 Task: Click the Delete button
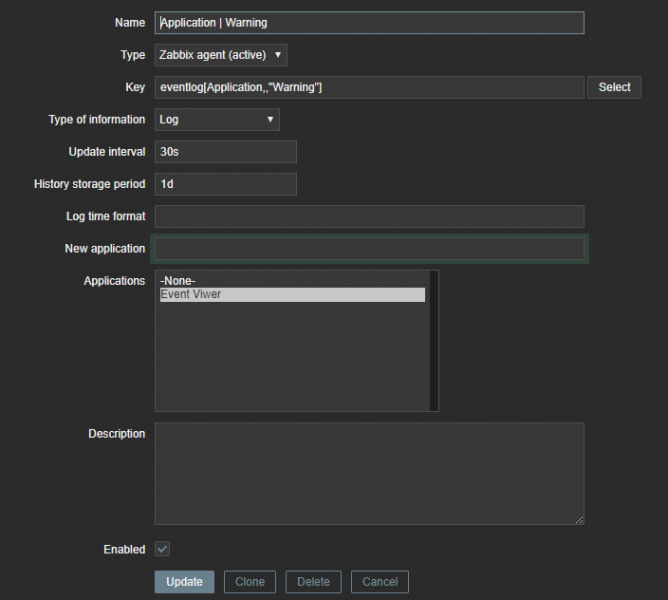313,582
